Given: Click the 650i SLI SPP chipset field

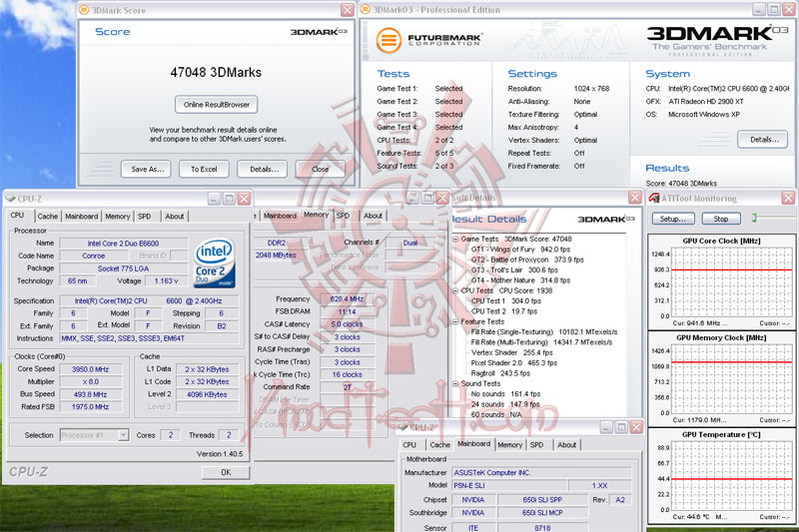Looking at the screenshot, I should pyautogui.click(x=542, y=500).
